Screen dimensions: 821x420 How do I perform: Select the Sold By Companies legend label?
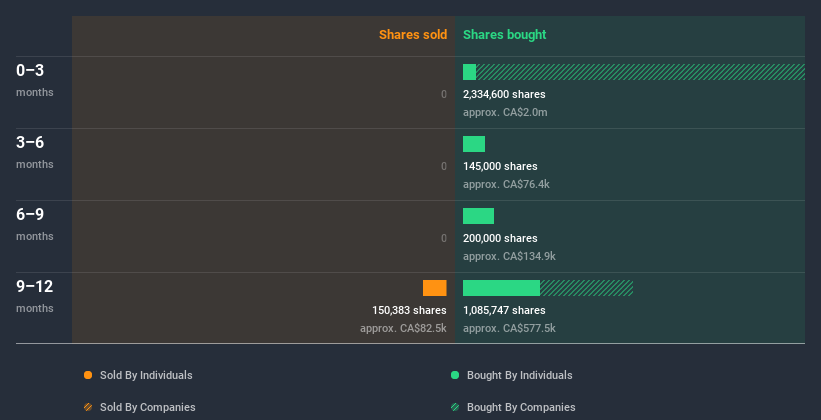click(x=148, y=407)
